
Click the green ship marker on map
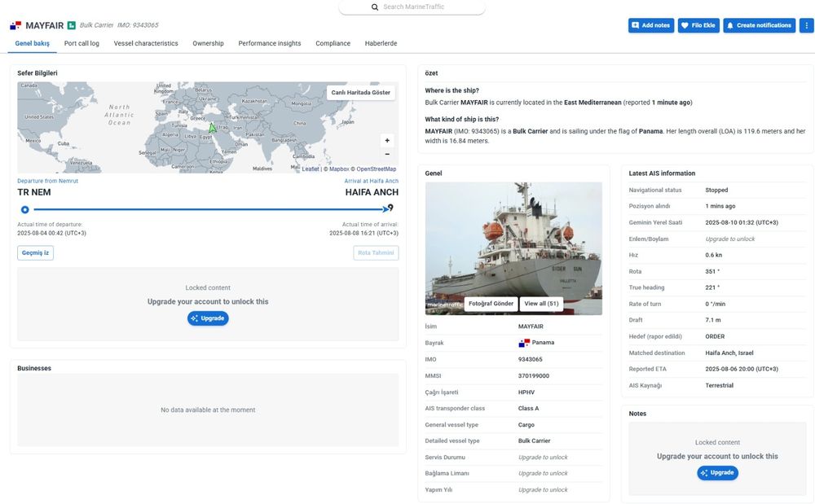[212, 127]
